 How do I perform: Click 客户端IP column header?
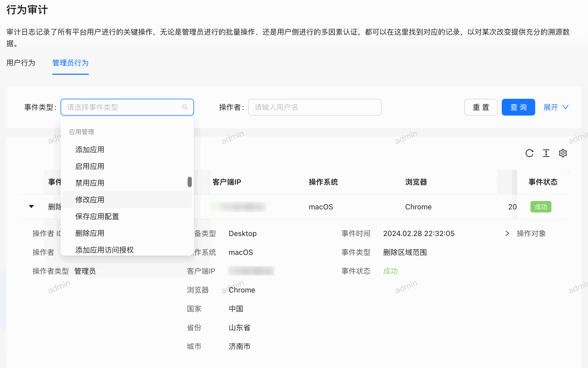227,182
